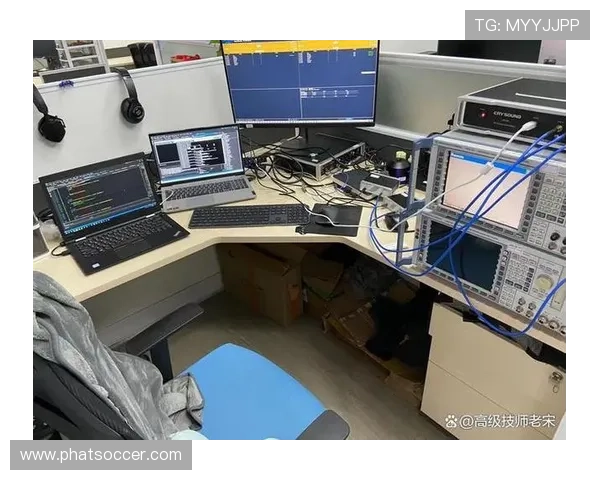Open the www.phatsoccer.com link
This screenshot has height=480, width=600.
[100, 455]
